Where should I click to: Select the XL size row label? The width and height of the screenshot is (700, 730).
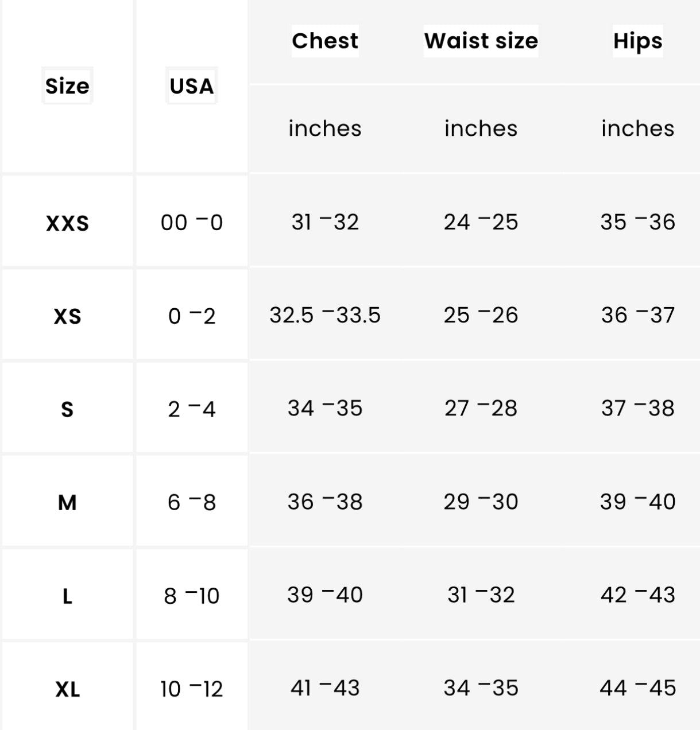(67, 689)
